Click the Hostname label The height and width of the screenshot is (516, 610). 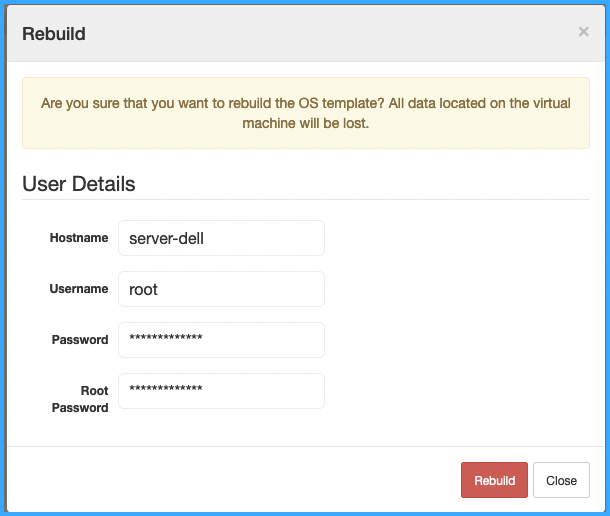[x=79, y=238]
